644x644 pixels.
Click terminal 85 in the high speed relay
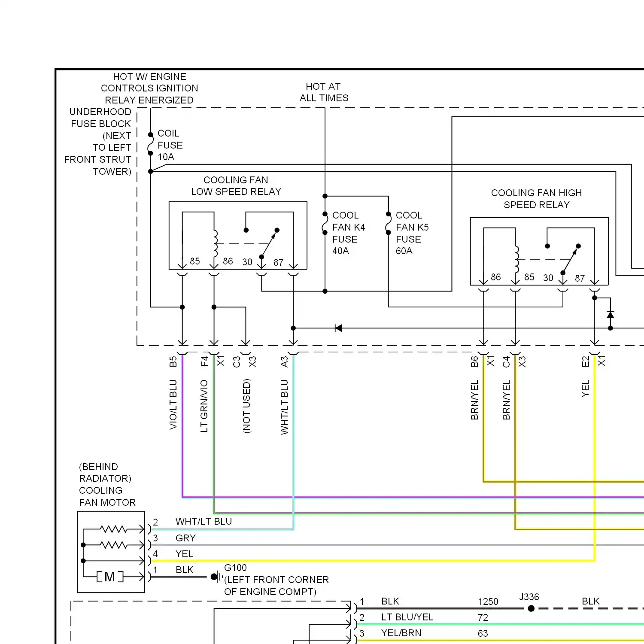click(529, 277)
